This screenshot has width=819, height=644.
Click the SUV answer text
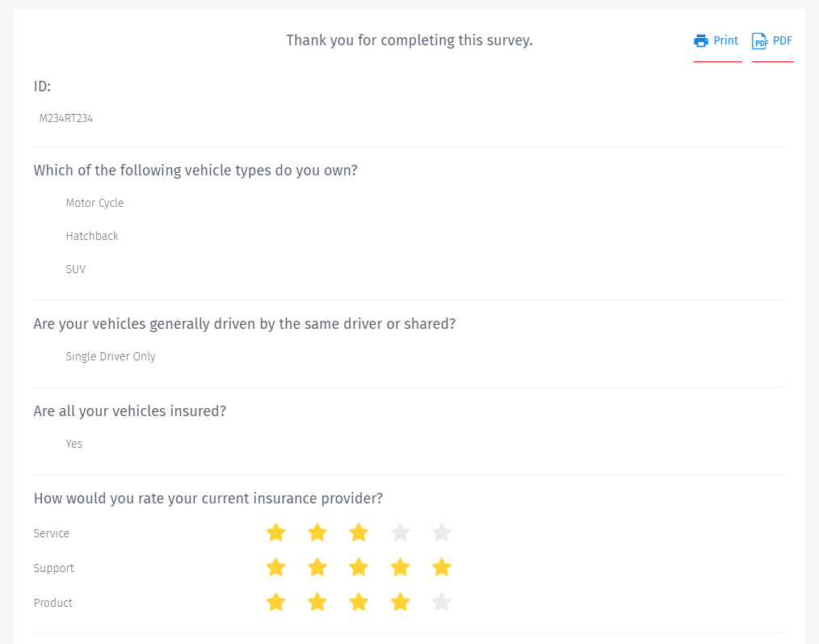point(76,270)
